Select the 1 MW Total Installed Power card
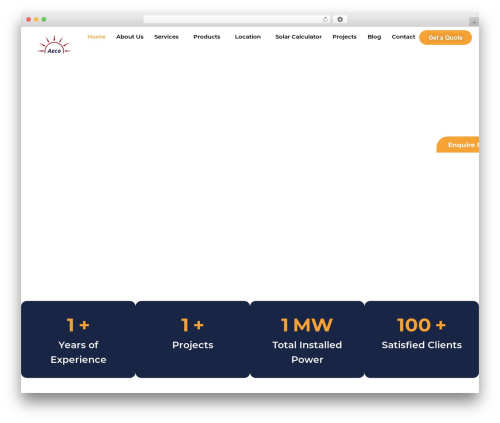The image size is (500, 423). (307, 339)
